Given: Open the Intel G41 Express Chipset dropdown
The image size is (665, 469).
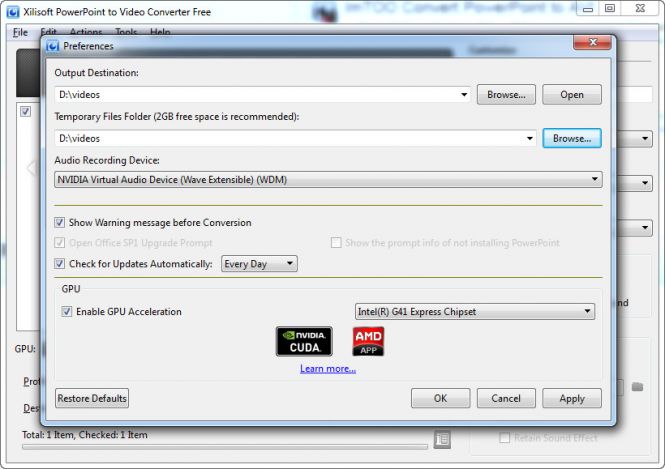Looking at the screenshot, I should tap(475, 312).
